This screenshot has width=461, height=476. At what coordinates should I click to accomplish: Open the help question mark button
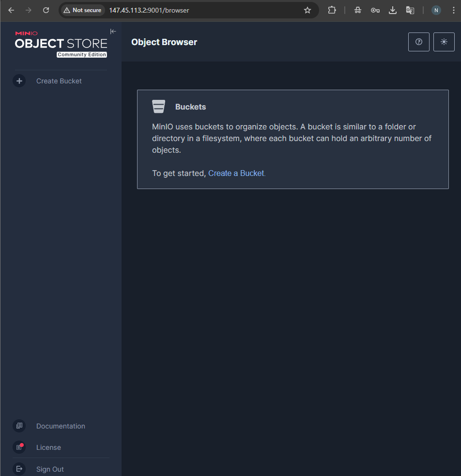418,42
